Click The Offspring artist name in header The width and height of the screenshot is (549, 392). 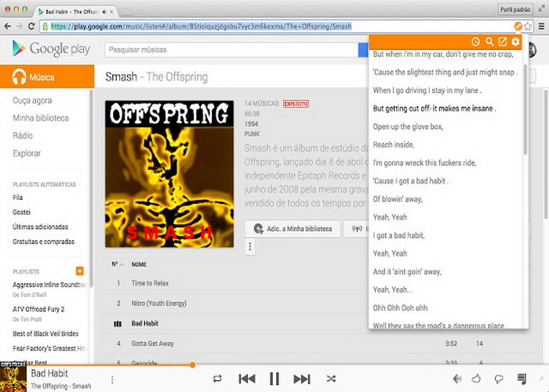click(176, 77)
